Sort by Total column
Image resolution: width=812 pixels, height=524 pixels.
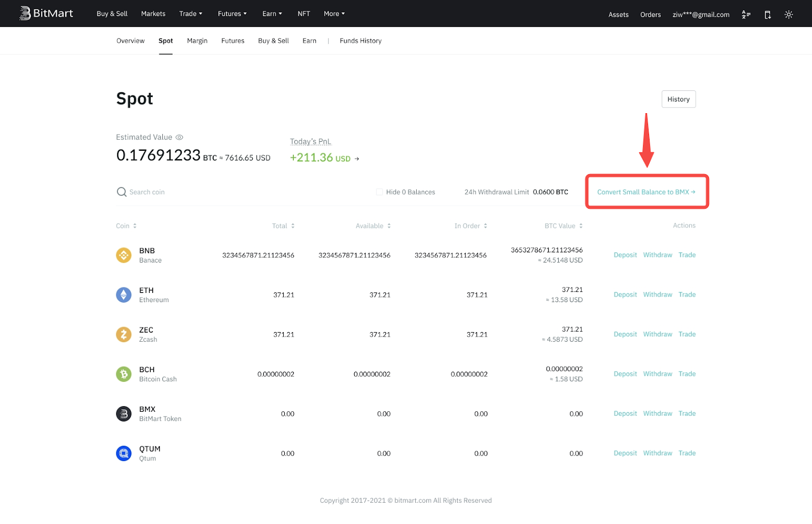(x=283, y=226)
